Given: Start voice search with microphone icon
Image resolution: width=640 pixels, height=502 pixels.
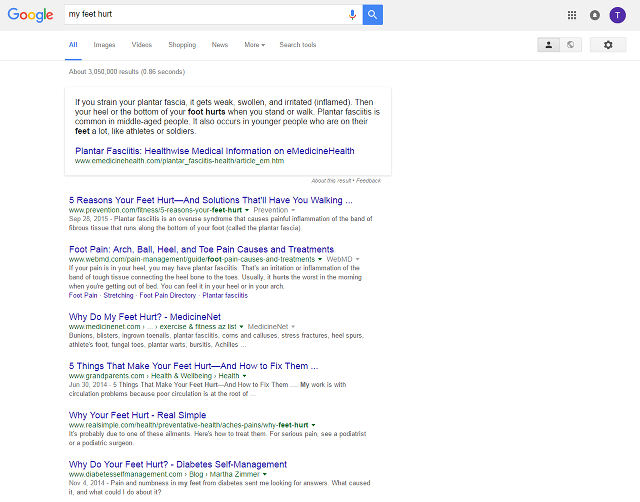Looking at the screenshot, I should pyautogui.click(x=352, y=15).
